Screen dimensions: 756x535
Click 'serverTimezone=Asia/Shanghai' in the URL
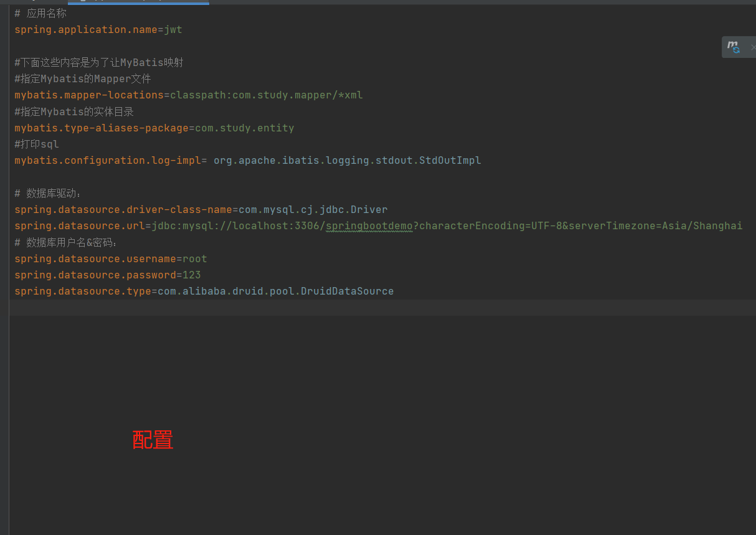click(x=656, y=225)
